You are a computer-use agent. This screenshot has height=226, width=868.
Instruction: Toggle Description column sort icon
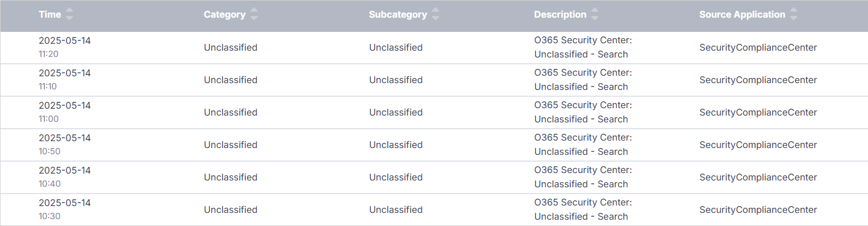coord(595,15)
